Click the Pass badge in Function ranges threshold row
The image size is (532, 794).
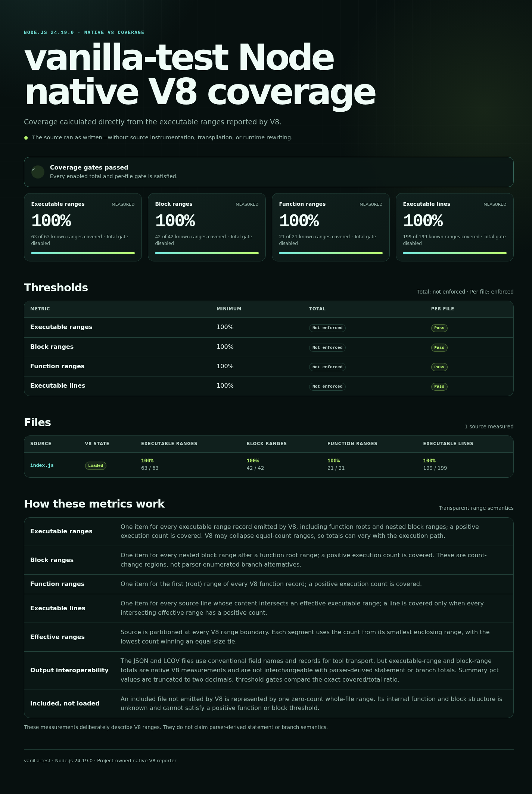pyautogui.click(x=439, y=367)
